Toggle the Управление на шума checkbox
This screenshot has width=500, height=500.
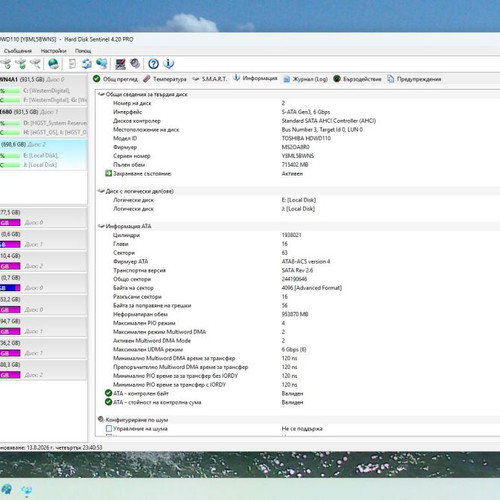point(109,428)
